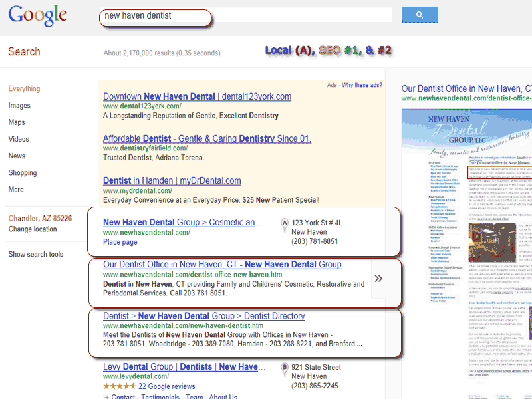Viewport: 532px width, 399px height.
Task: Click Change location link
Action: (x=33, y=229)
